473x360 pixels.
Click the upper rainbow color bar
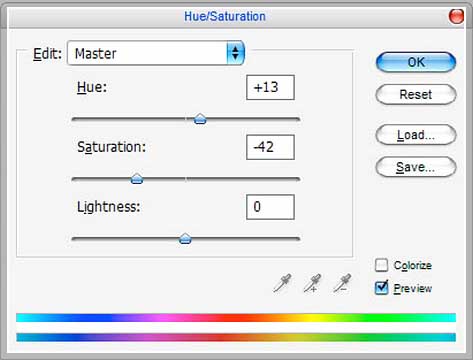point(236,317)
